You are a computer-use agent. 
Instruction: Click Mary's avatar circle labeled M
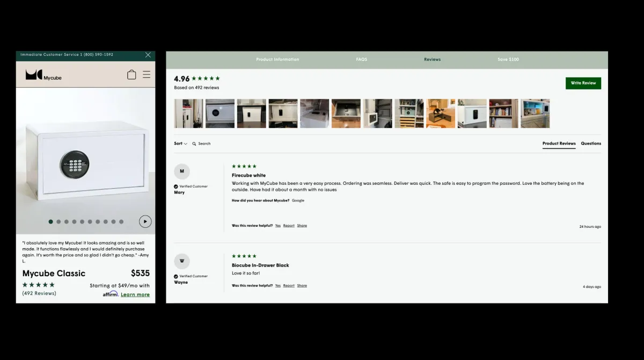pyautogui.click(x=182, y=171)
